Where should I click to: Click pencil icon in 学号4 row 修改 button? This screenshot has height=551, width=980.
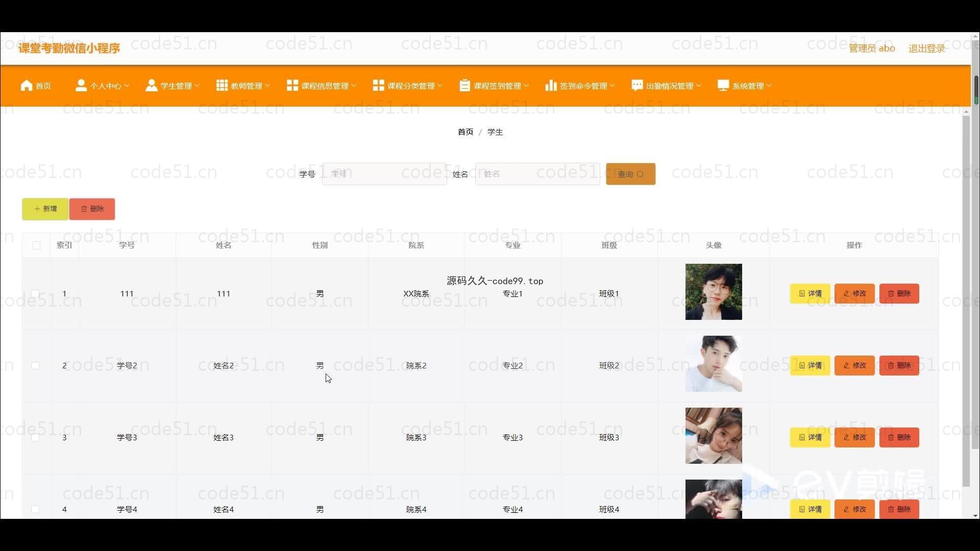click(846, 510)
